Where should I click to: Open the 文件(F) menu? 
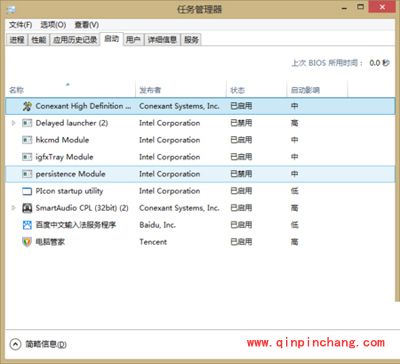20,25
